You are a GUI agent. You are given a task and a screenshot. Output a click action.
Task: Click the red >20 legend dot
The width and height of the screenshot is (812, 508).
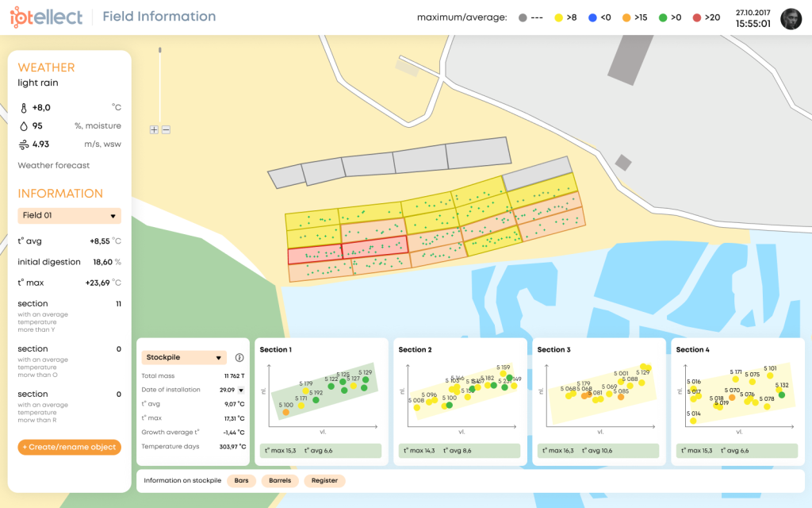coord(697,17)
